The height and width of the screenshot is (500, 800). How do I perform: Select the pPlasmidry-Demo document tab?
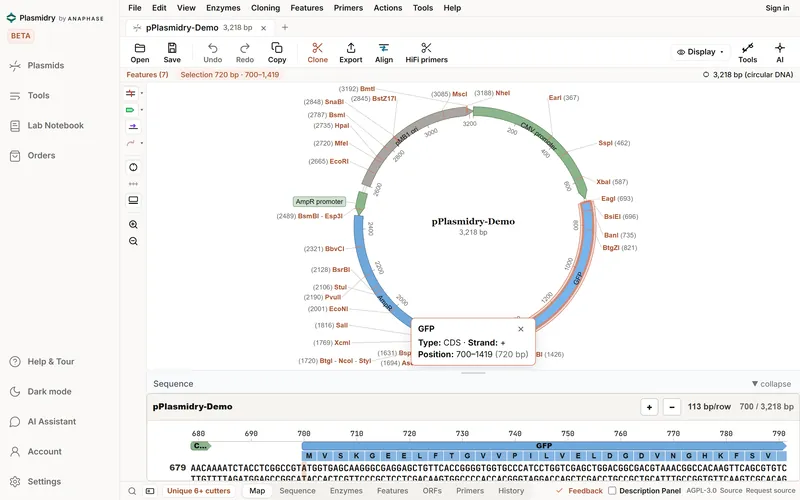(199, 28)
